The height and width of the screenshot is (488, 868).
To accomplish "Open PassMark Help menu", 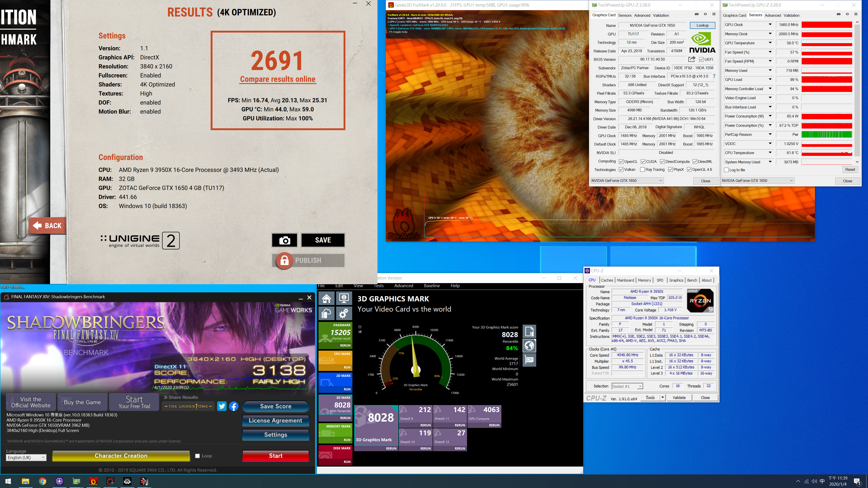I will [x=455, y=286].
